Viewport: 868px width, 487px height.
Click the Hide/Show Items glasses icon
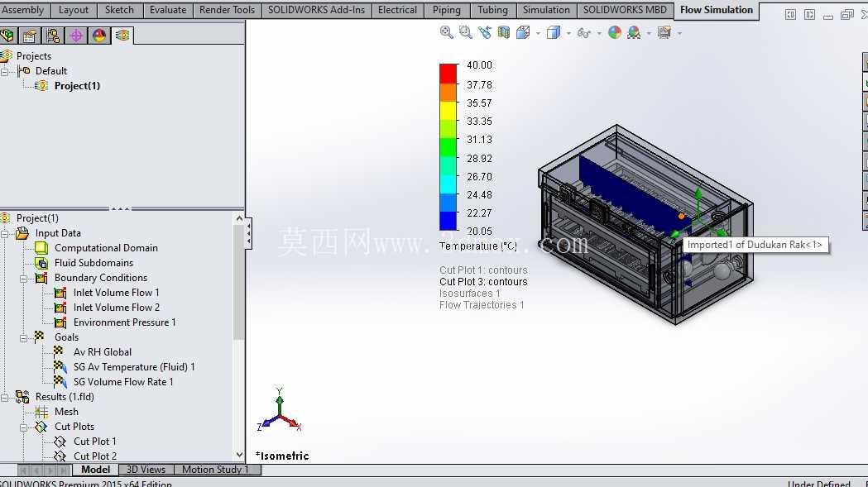584,33
